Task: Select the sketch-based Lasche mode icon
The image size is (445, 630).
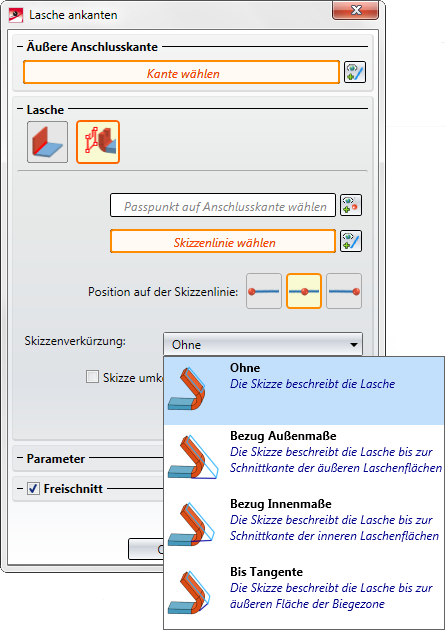Action: (x=98, y=142)
